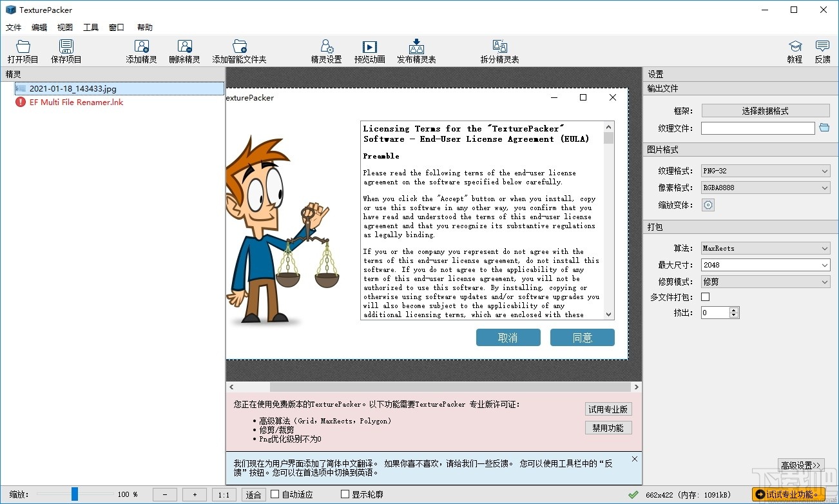Screen dimensions: 839x504
Task: Click 禁用功能 disable features button
Action: point(608,428)
